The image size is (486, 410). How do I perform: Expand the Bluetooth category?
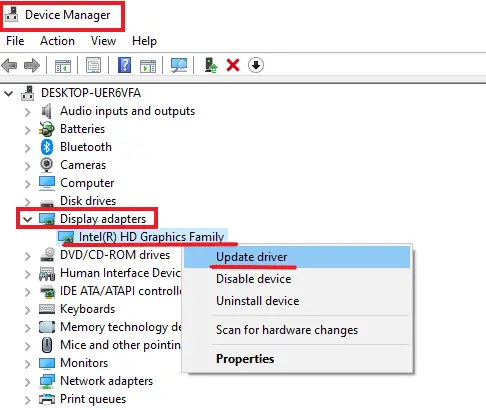pyautogui.click(x=27, y=148)
